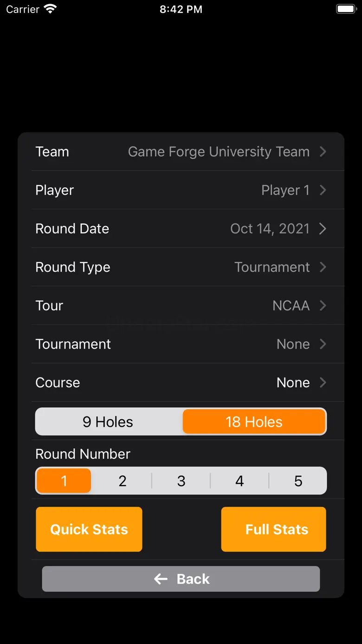Tap the battery indicator icon
The width and height of the screenshot is (362, 644).
346,9
